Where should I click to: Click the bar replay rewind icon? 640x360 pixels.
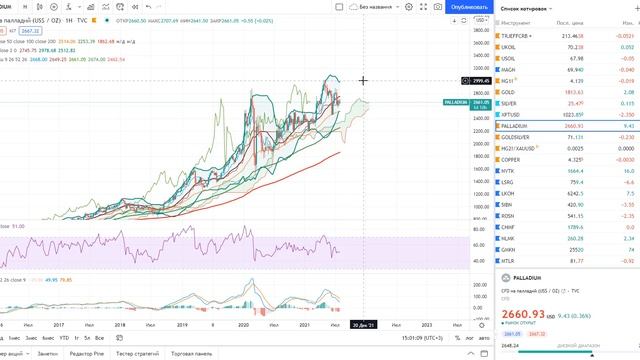click(x=135, y=7)
